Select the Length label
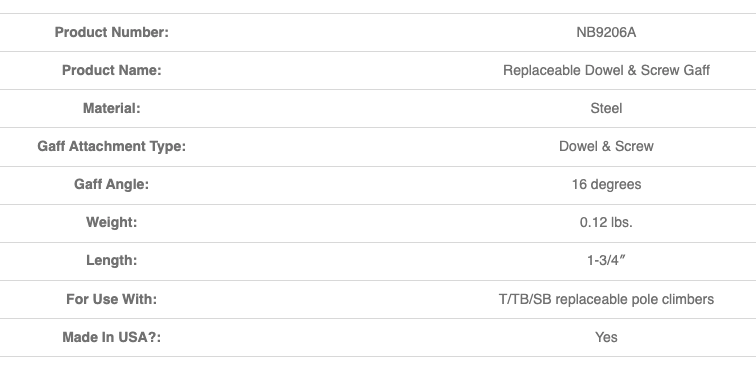The image size is (756, 369). [x=111, y=260]
